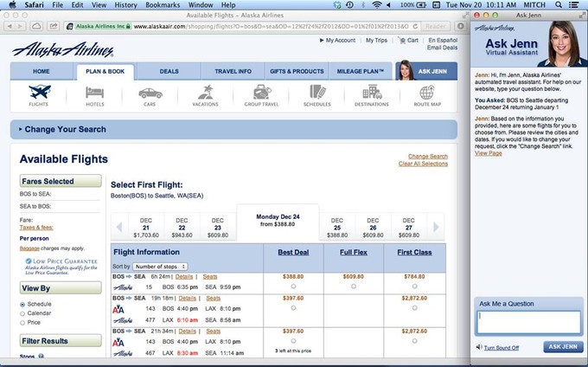The width and height of the screenshot is (588, 367).
Task: Choose Dec 25 $388.80 date
Action: (x=336, y=228)
